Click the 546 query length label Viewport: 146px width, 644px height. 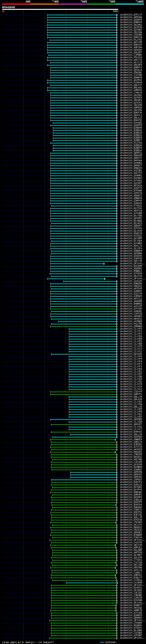tap(115, 11)
